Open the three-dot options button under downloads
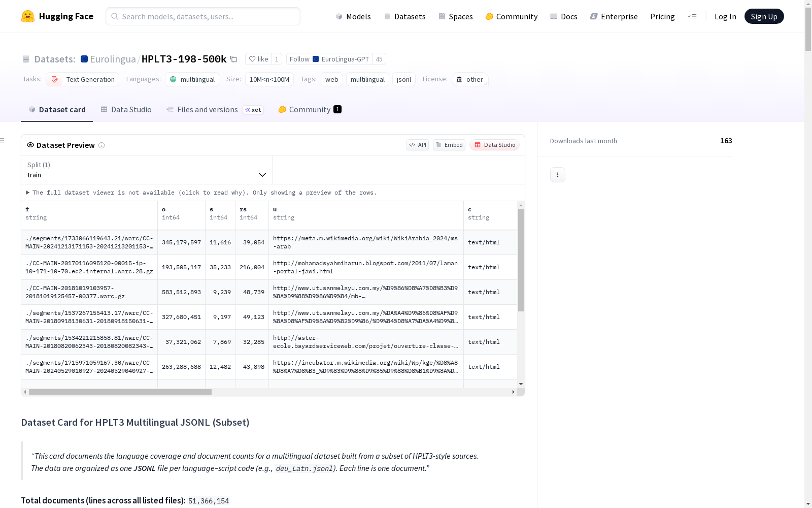The image size is (812, 508). 558,175
